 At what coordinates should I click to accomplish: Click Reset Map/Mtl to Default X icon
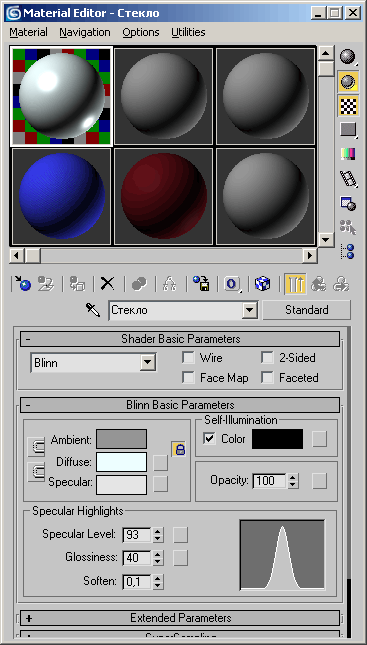[x=108, y=284]
